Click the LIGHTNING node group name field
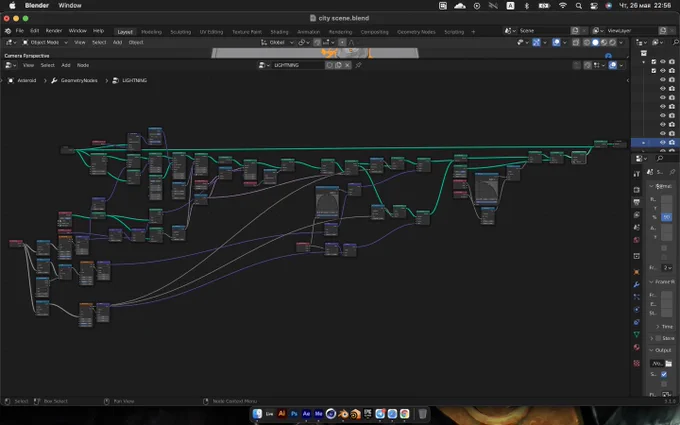 [298, 65]
